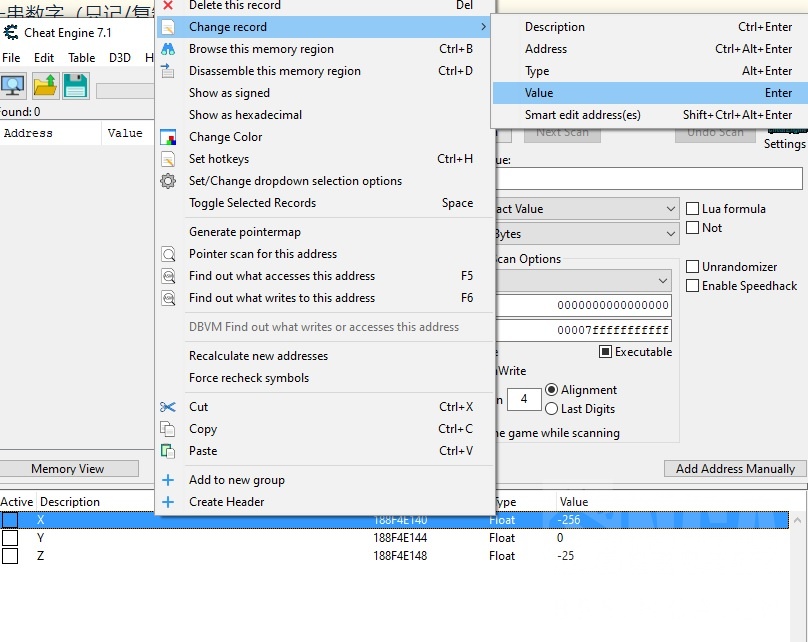Click the plus icon next to Add to new group
This screenshot has height=642, width=808.
(168, 480)
